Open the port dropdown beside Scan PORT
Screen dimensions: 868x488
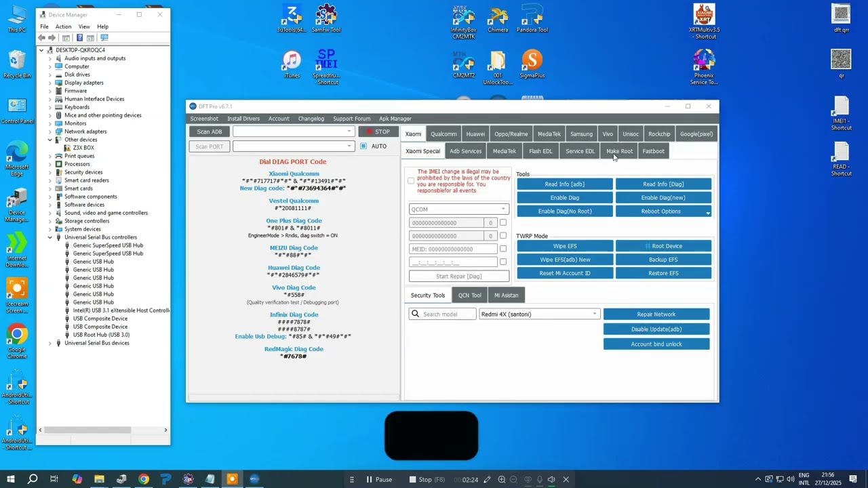[294, 146]
